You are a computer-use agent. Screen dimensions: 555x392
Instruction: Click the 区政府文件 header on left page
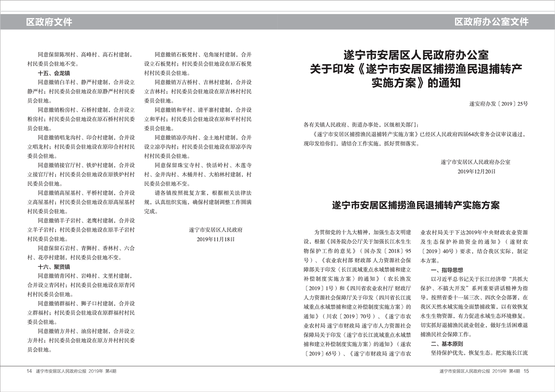[x=49, y=22]
